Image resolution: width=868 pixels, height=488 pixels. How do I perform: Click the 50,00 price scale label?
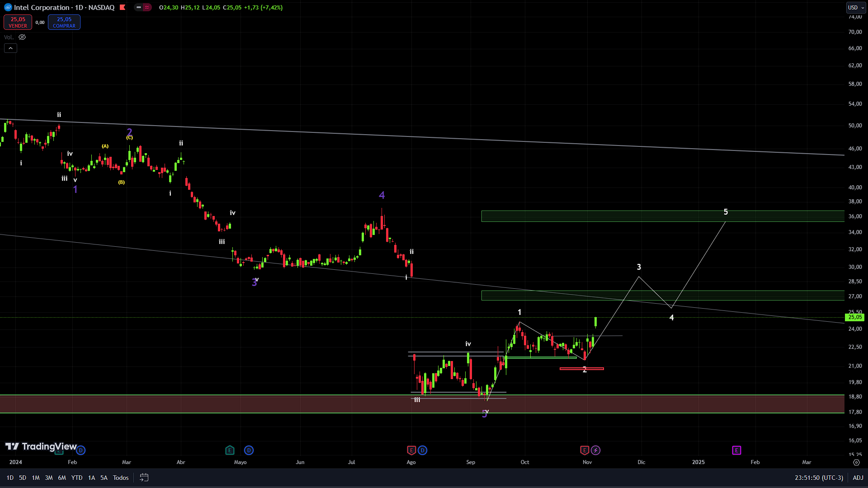[855, 126]
